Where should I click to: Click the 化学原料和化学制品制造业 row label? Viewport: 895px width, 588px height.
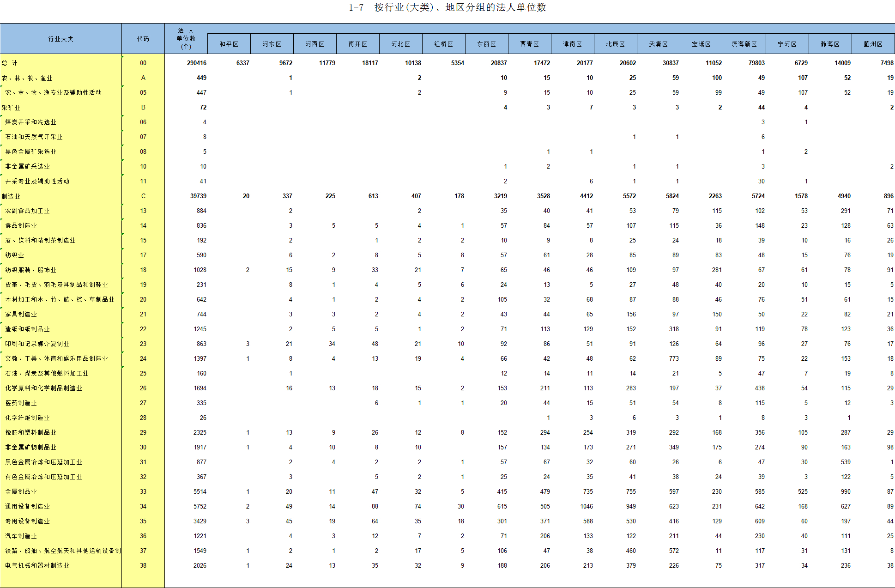pos(43,388)
